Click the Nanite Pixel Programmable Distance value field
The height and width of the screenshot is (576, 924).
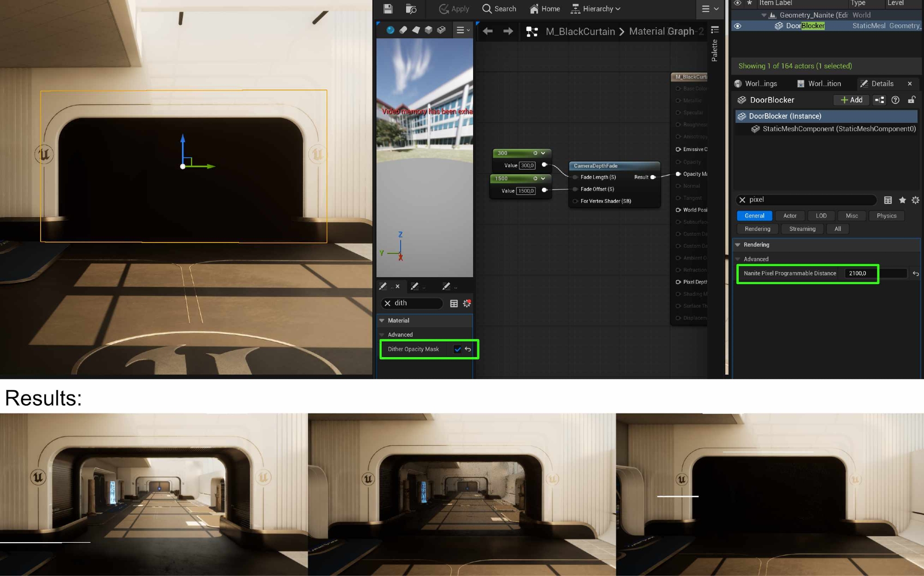860,273
